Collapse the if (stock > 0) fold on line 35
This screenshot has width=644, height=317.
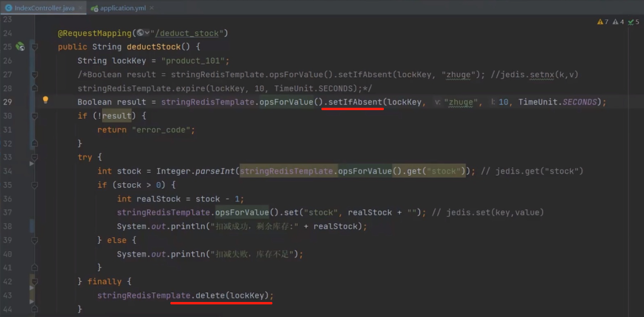pos(35,185)
